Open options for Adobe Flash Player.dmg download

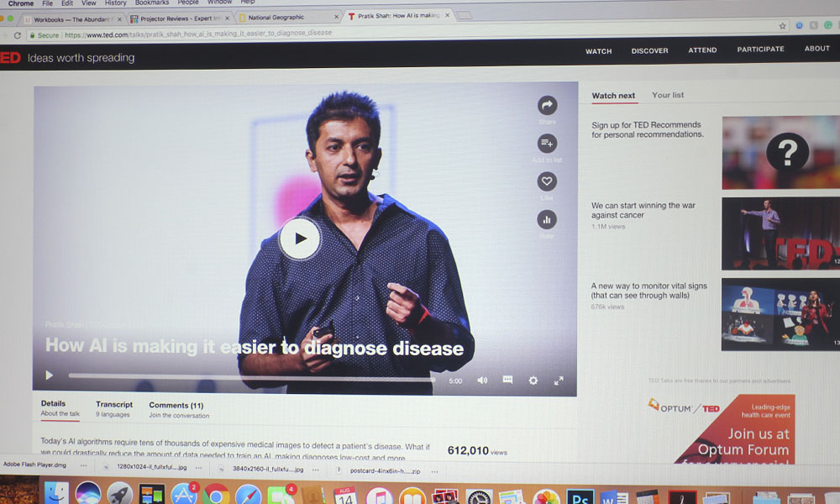click(84, 465)
